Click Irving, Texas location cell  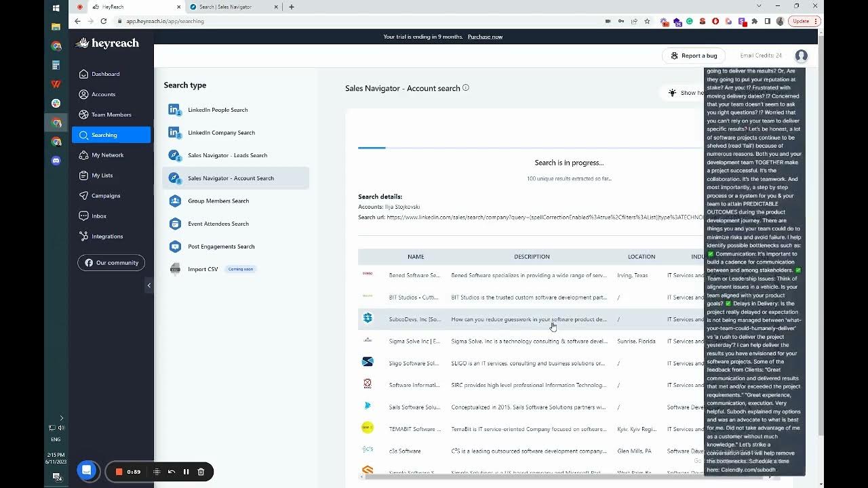tap(633, 276)
